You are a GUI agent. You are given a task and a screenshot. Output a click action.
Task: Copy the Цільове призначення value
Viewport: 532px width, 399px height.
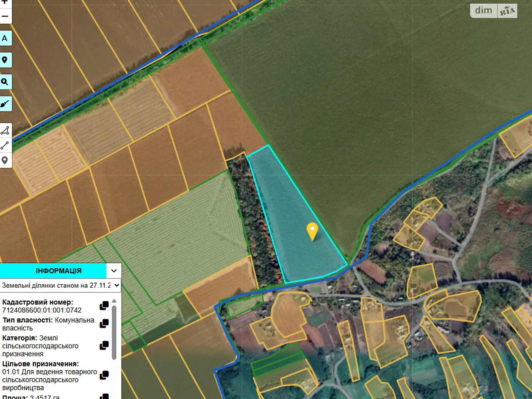coord(104,375)
